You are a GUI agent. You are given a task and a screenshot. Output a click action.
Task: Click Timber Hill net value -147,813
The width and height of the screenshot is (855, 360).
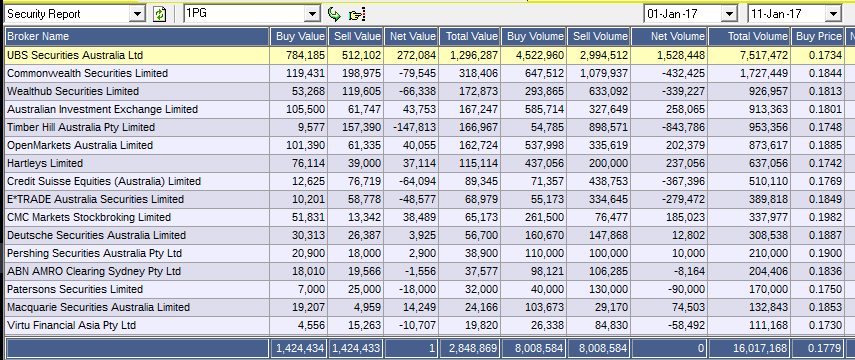coord(411,128)
